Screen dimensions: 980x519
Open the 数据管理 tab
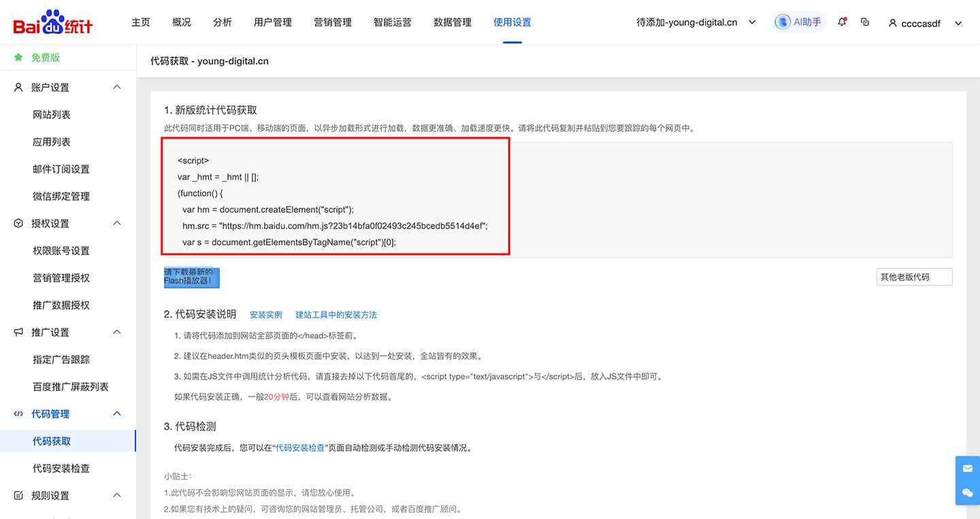tap(453, 22)
